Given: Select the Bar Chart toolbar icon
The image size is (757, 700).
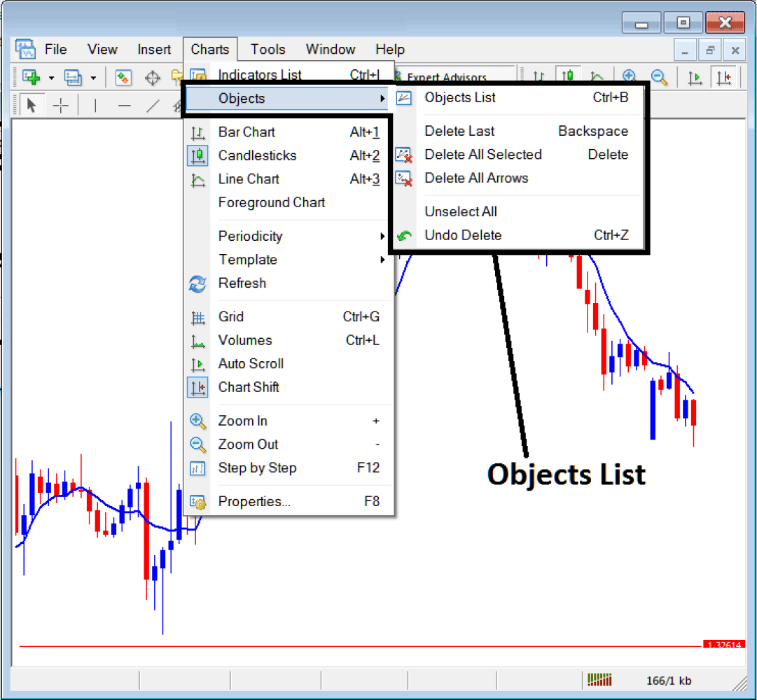Looking at the screenshot, I should point(538,77).
